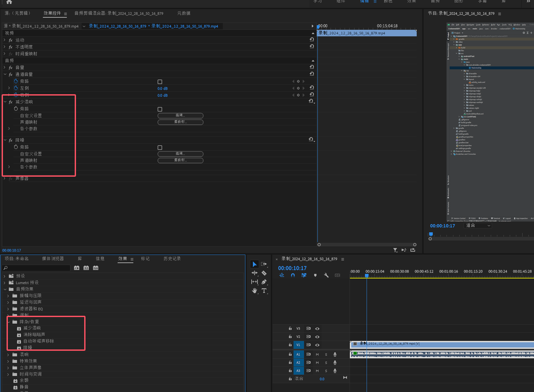Reset the 运动 effect
Screen dimensions: 534x392
(312, 39)
